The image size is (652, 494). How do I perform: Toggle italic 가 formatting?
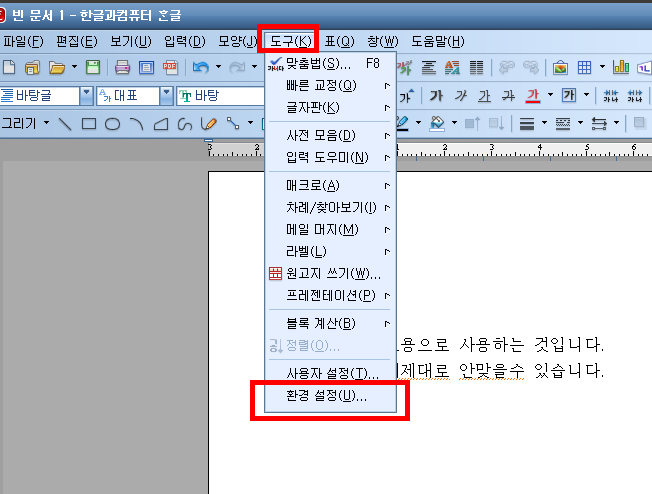[x=460, y=96]
